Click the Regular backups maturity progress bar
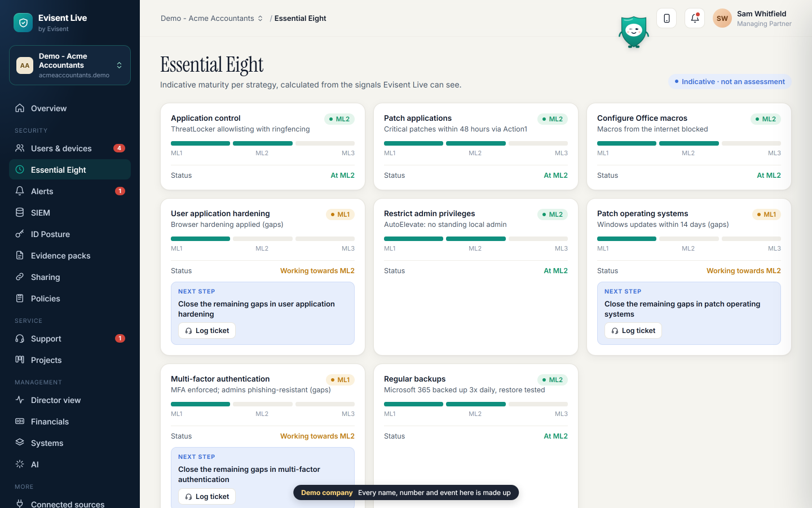812x508 pixels. [476, 404]
